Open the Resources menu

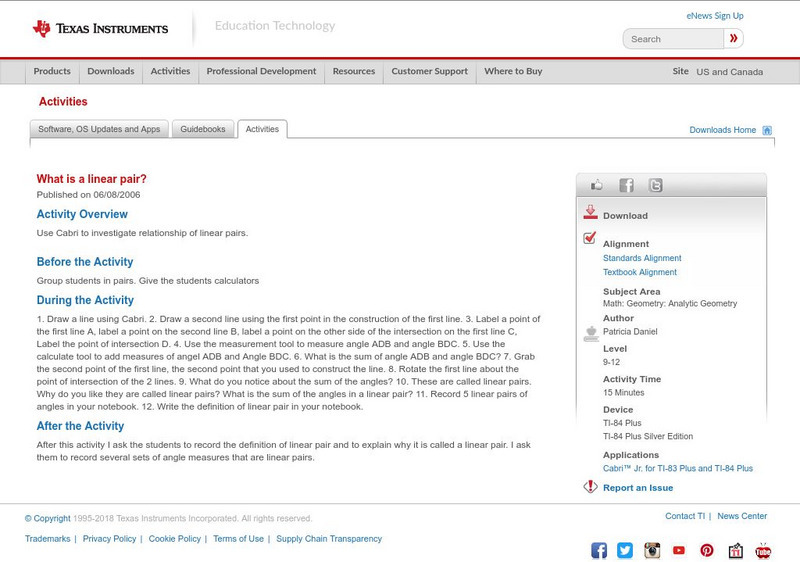pos(354,71)
